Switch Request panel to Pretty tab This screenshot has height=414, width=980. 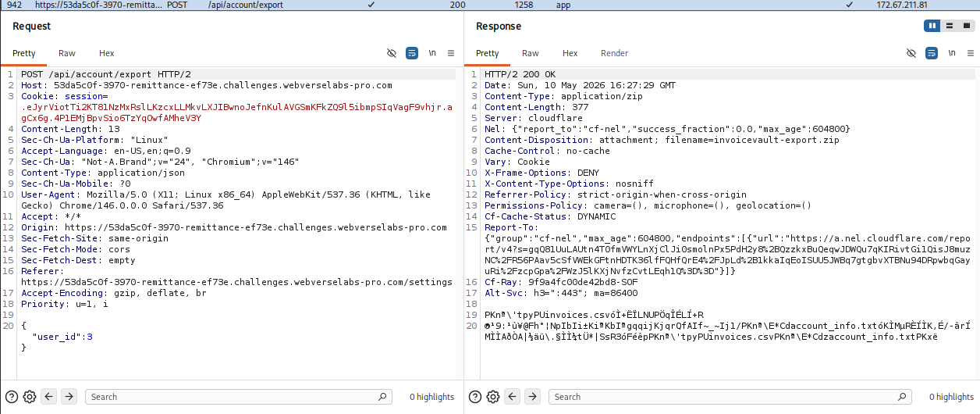[x=23, y=53]
